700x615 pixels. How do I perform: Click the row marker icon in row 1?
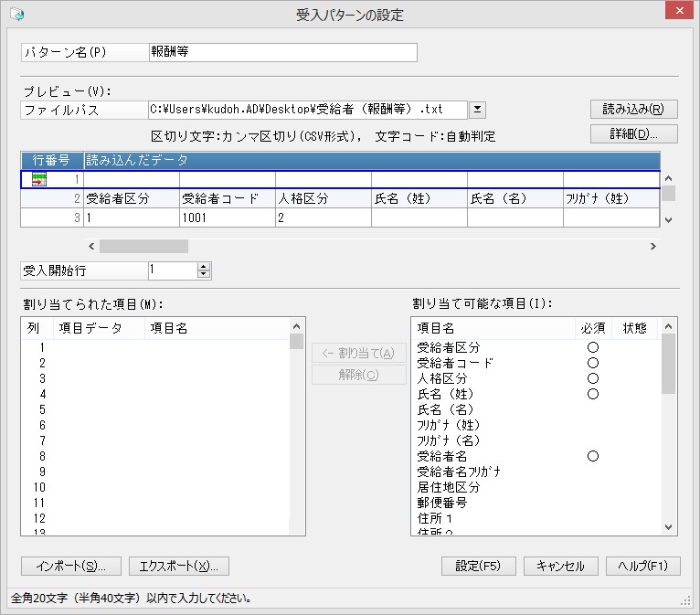(x=39, y=179)
